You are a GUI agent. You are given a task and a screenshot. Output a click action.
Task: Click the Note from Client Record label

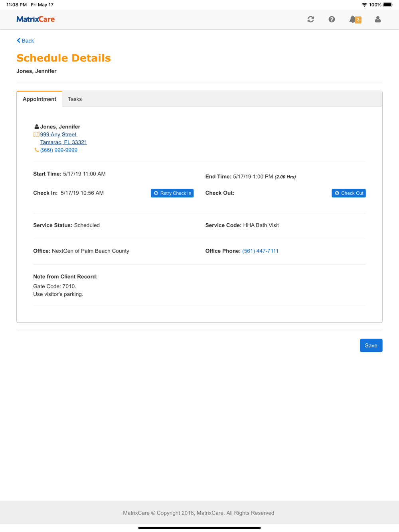click(x=65, y=276)
